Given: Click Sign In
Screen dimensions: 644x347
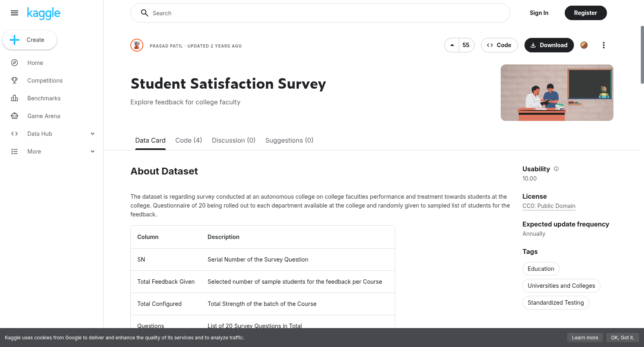Looking at the screenshot, I should (539, 13).
